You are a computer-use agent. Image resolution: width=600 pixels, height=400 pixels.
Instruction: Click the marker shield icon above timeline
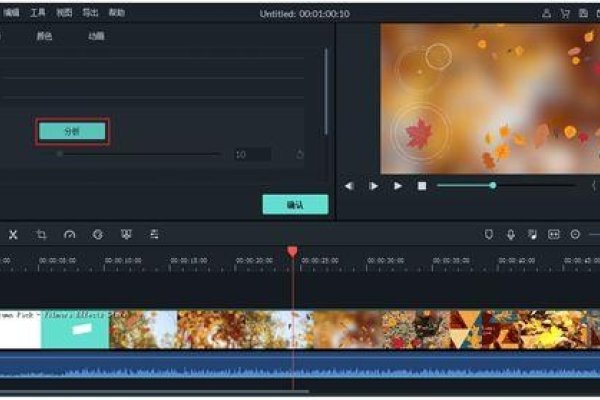489,234
